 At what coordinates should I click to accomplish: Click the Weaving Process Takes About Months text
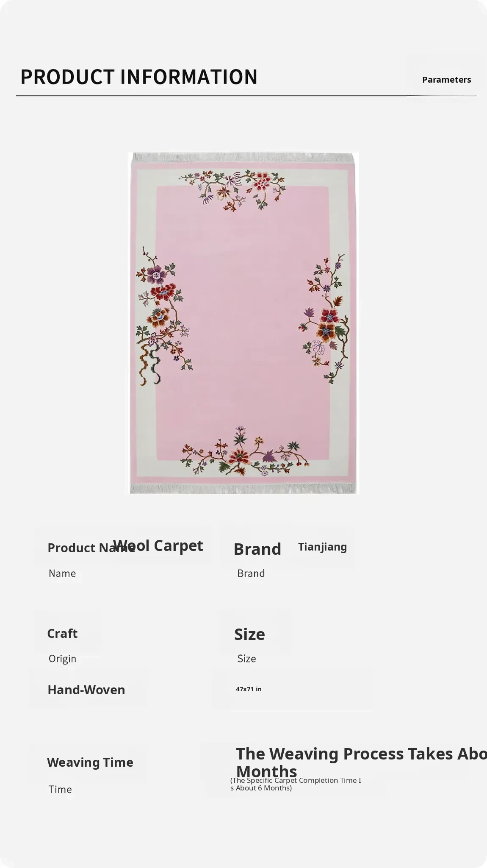361,762
